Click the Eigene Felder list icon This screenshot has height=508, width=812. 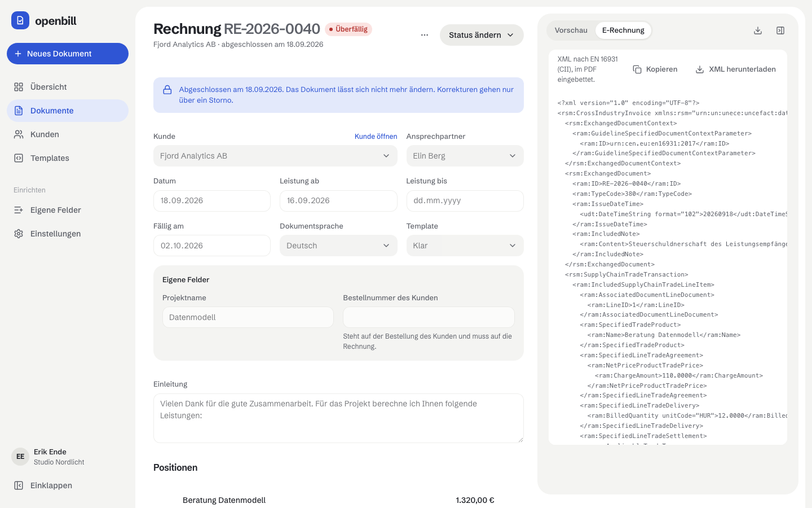tap(19, 210)
